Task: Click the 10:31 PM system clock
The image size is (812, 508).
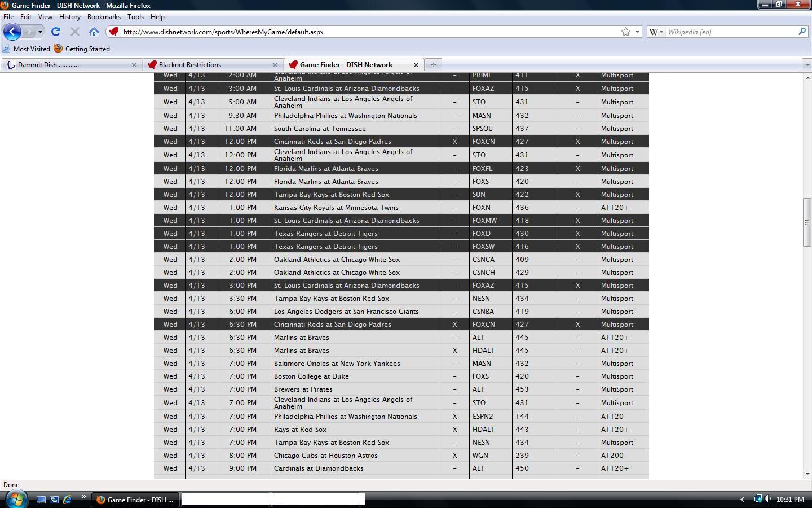Action: click(x=790, y=500)
